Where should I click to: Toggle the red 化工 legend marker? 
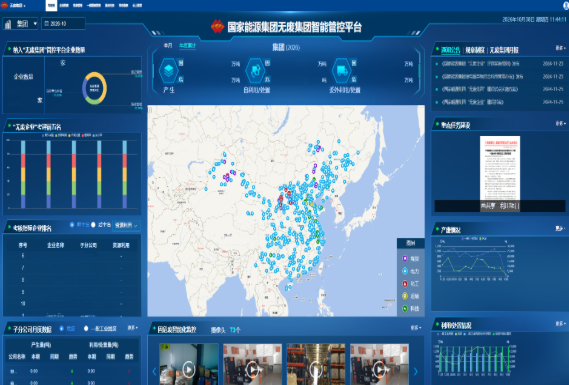click(x=405, y=284)
